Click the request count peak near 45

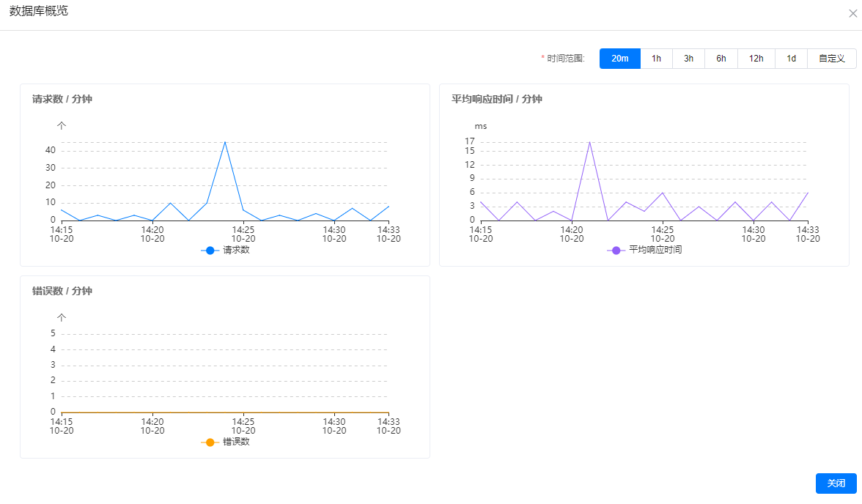click(x=225, y=142)
